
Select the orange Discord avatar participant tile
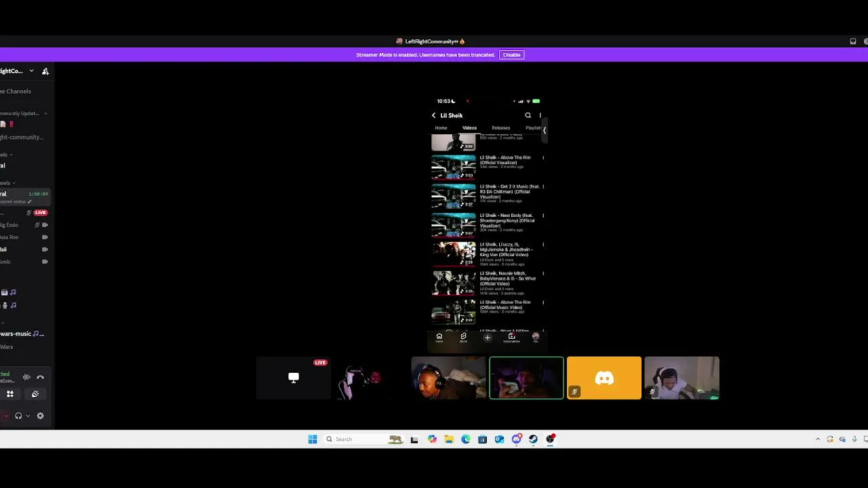click(604, 378)
